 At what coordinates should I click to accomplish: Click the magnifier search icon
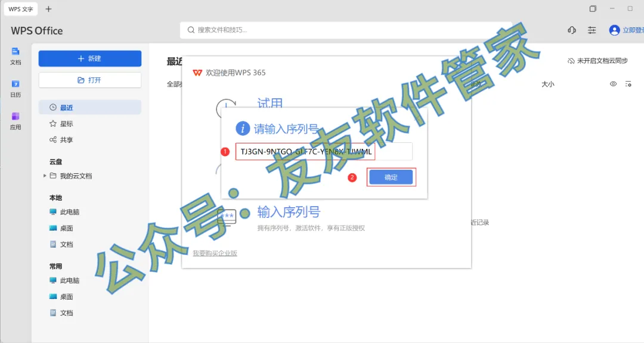[x=191, y=30]
